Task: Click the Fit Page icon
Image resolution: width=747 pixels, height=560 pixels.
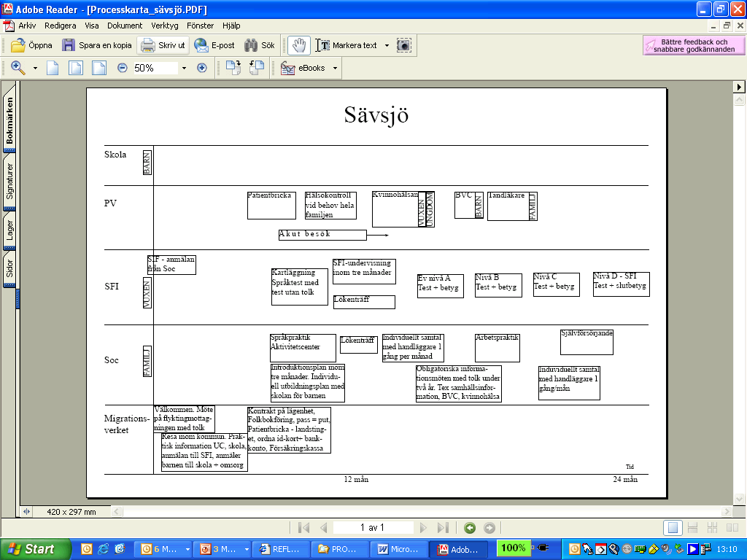Action: [76, 68]
